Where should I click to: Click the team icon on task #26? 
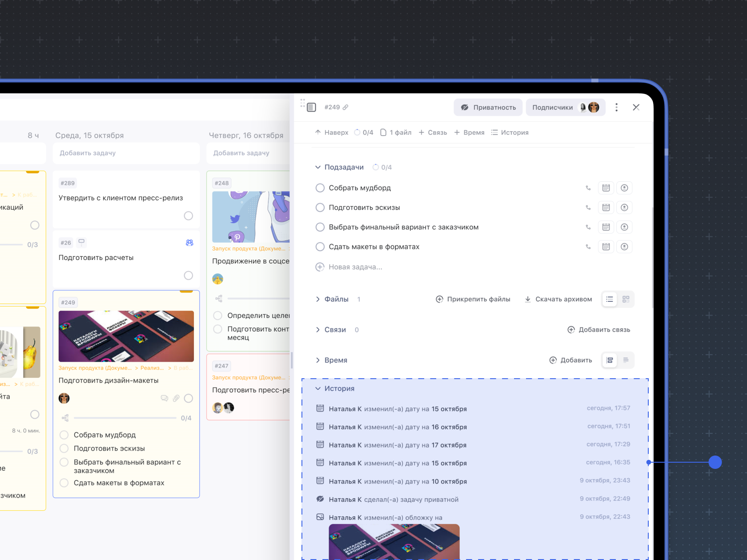pyautogui.click(x=189, y=243)
